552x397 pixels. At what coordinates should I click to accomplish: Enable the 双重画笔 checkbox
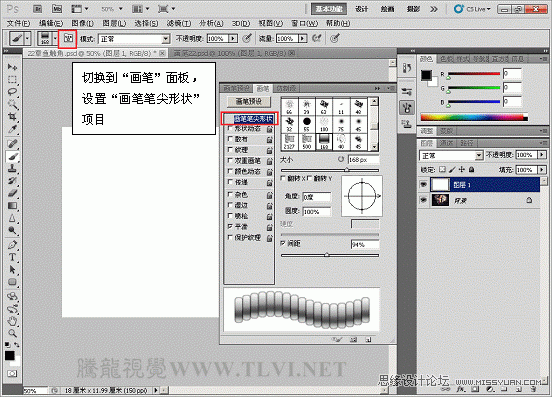pyautogui.click(x=230, y=160)
